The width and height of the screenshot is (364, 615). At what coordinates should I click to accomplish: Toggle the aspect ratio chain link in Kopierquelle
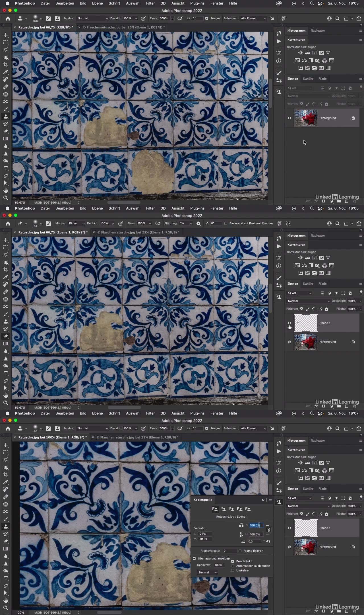[x=268, y=530]
